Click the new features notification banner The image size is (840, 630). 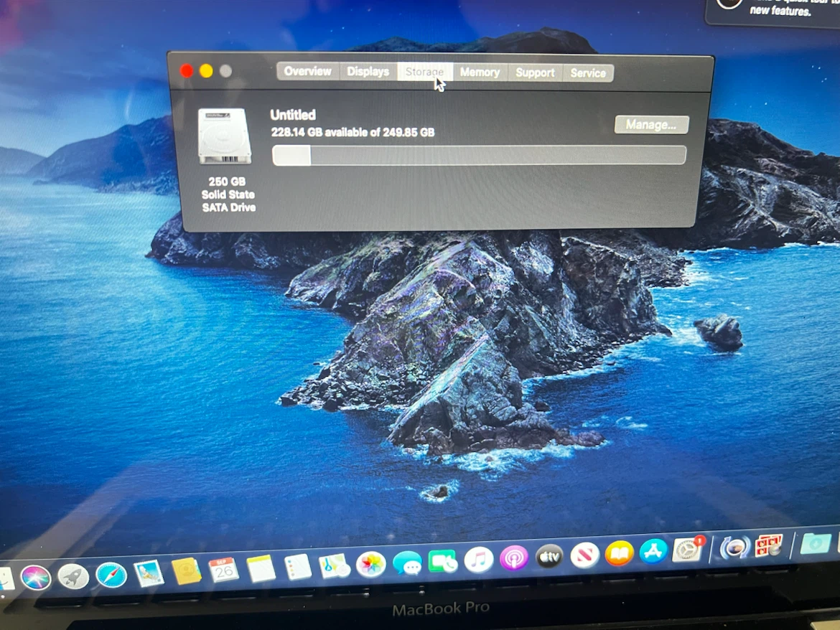pyautogui.click(x=773, y=11)
